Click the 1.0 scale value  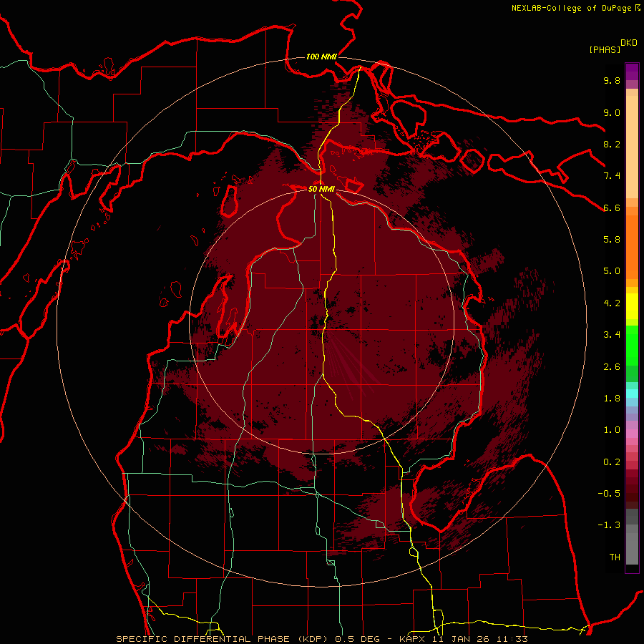pyautogui.click(x=612, y=430)
